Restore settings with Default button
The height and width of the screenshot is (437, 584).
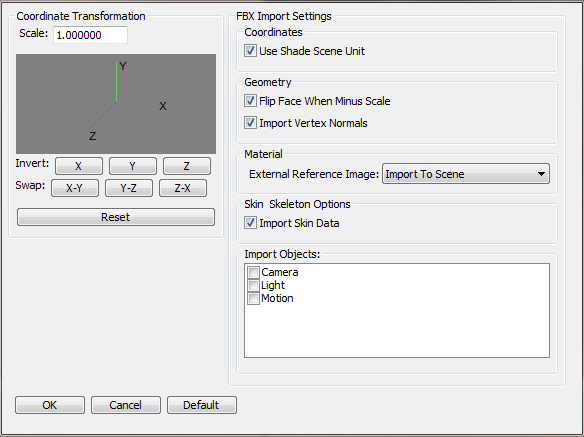coord(202,405)
